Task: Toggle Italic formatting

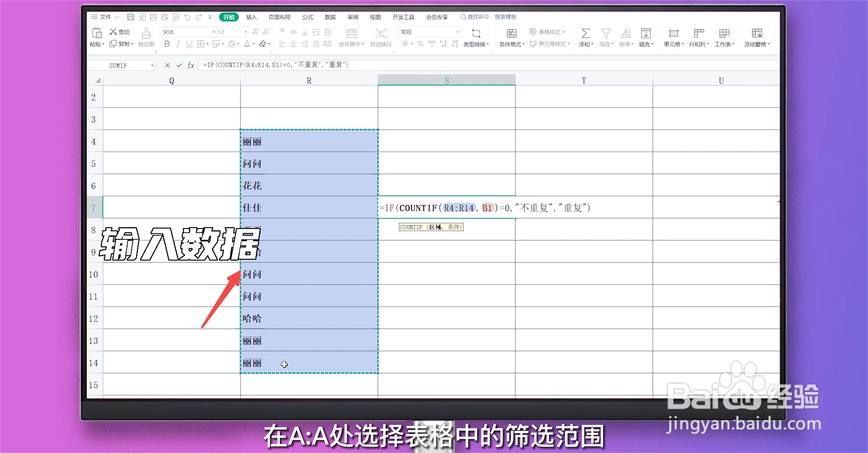Action: click(x=178, y=44)
